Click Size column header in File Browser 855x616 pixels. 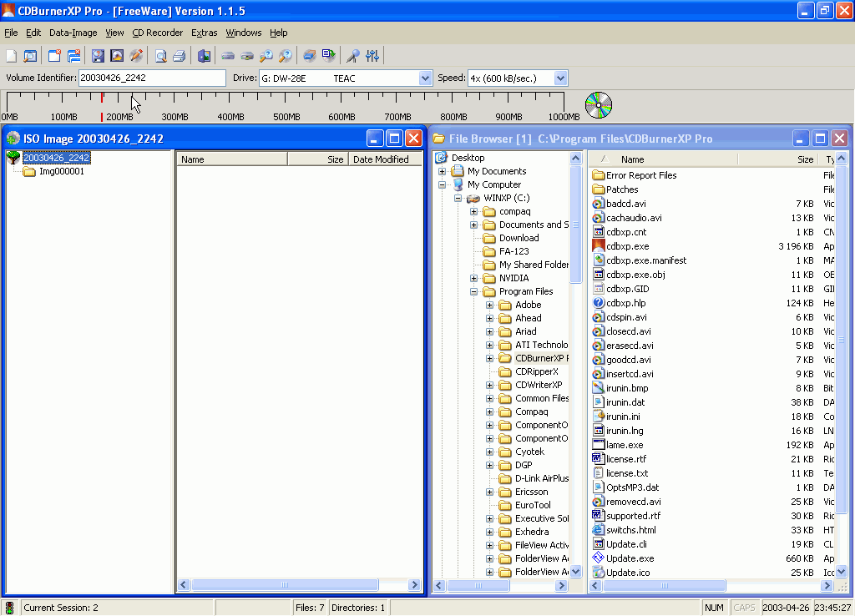click(779, 159)
